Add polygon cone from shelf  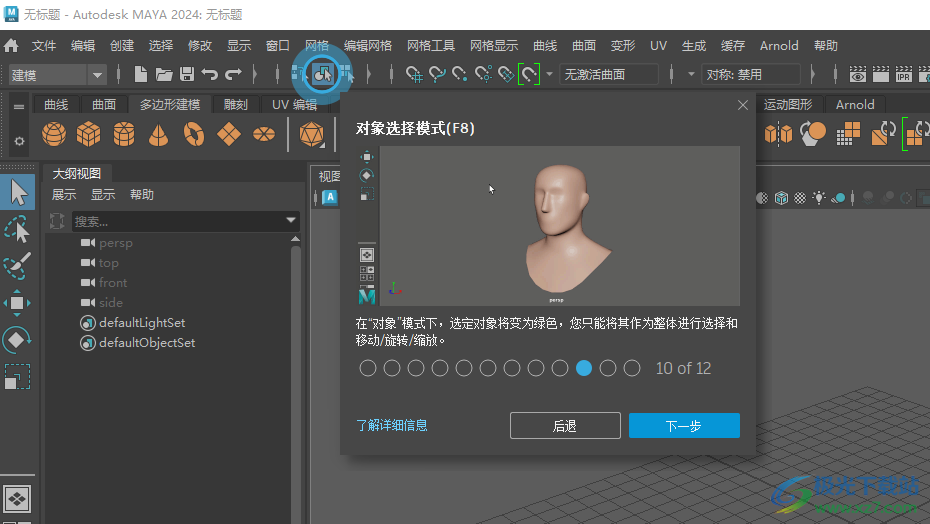pos(158,135)
